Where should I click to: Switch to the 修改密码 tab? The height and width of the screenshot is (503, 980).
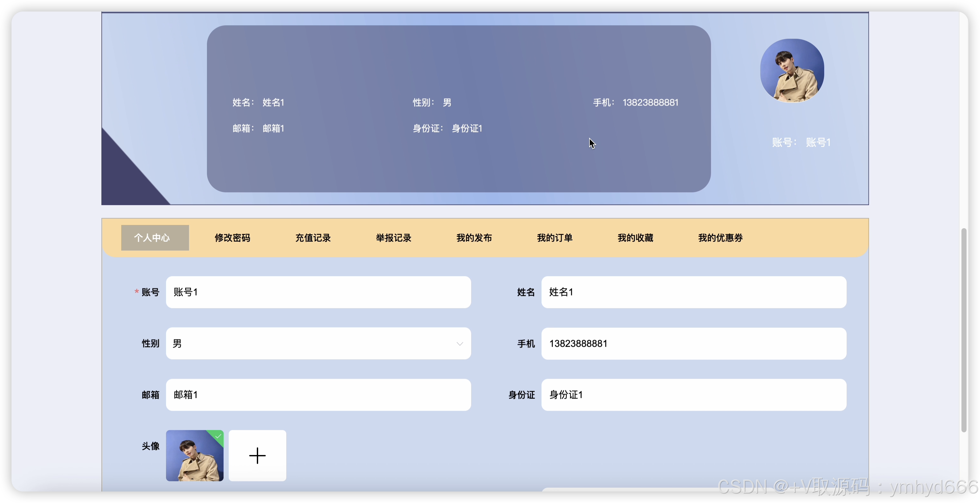point(232,238)
